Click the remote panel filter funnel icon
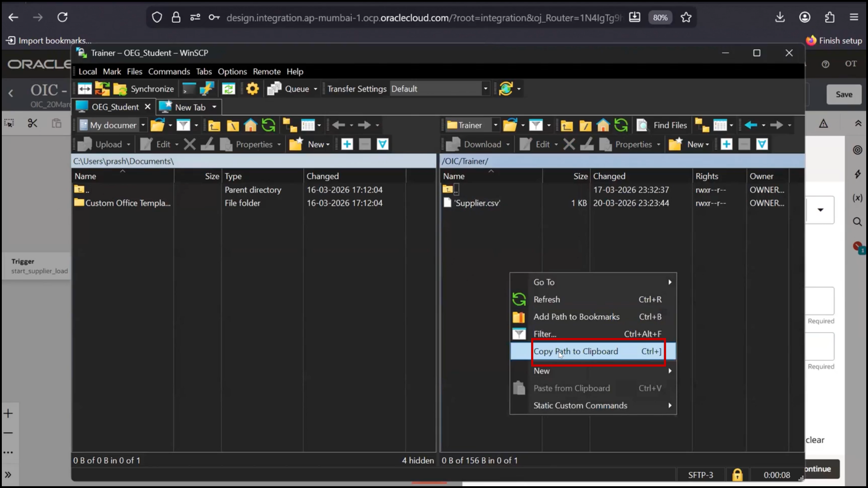The height and width of the screenshot is (488, 868). (x=536, y=125)
